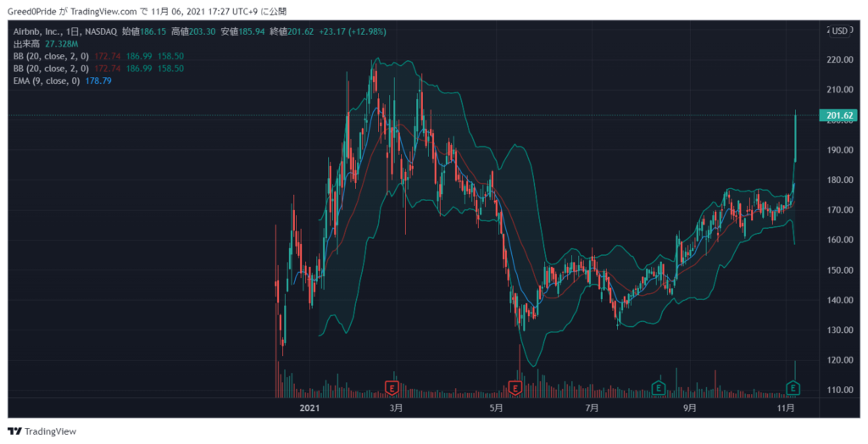The image size is (868, 444).
Task: Toggle the 出来高 volume indicator legend
Action: 28,43
